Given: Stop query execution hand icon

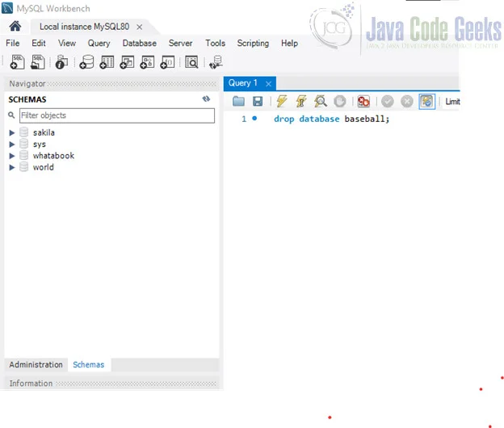Looking at the screenshot, I should [x=340, y=102].
